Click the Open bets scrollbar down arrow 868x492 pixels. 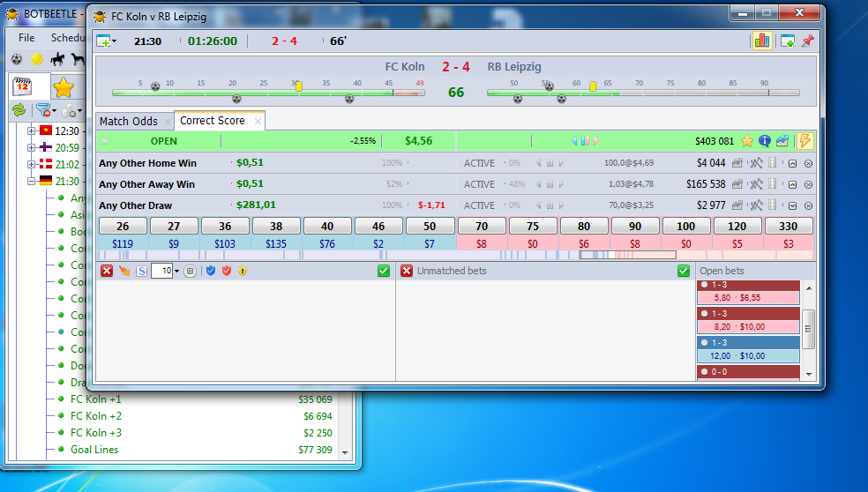809,375
